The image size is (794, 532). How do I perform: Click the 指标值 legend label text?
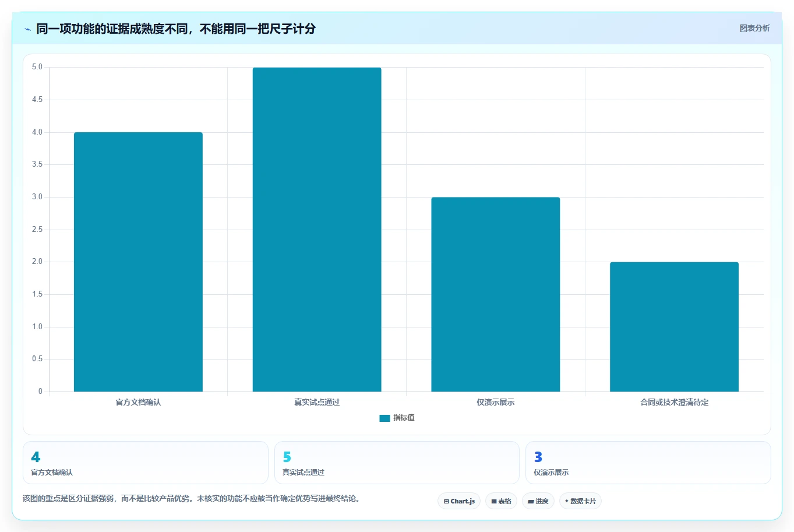point(404,418)
